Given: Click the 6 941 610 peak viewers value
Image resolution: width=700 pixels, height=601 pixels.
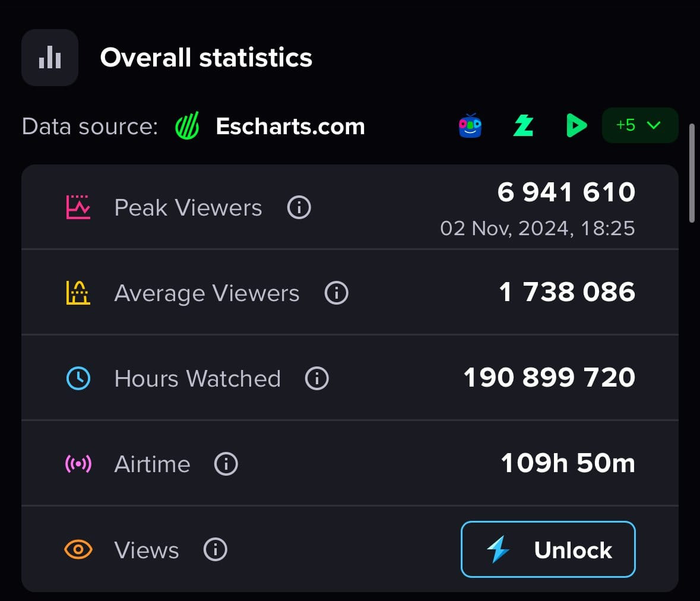Looking at the screenshot, I should [566, 192].
